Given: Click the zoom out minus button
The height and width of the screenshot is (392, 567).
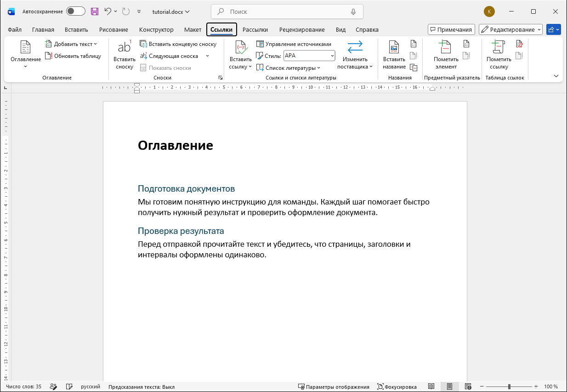Looking at the screenshot, I should 482,386.
